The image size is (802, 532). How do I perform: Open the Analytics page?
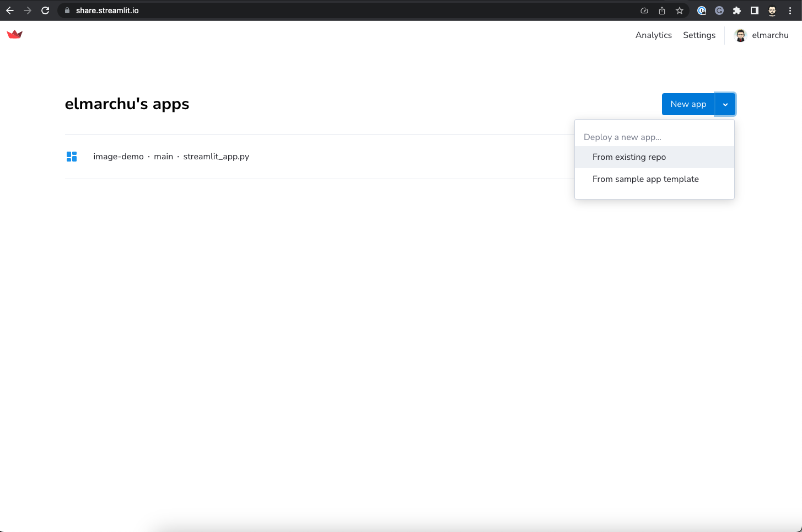653,35
